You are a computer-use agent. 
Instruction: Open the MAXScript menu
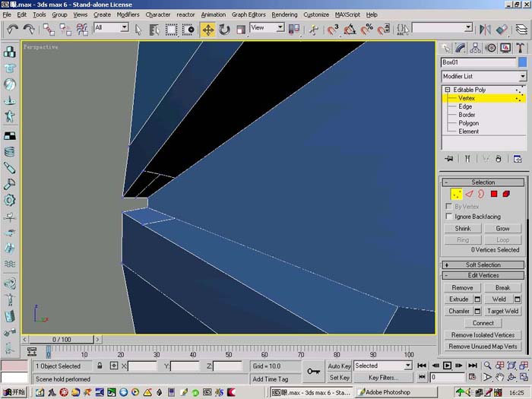point(347,14)
